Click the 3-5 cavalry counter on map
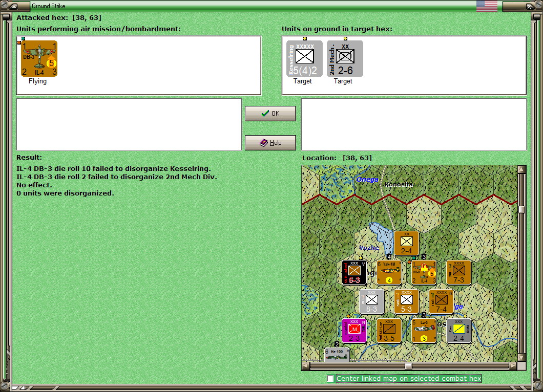The width and height of the screenshot is (543, 392). click(x=389, y=331)
